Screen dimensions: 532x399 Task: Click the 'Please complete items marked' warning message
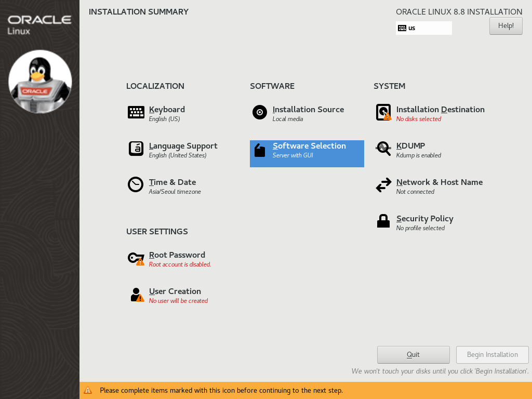click(x=221, y=391)
